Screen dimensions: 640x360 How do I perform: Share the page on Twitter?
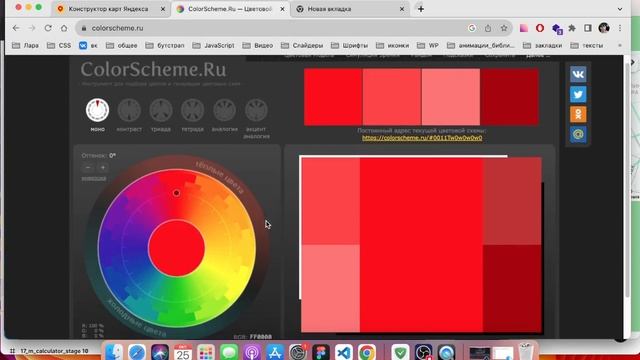click(x=578, y=94)
